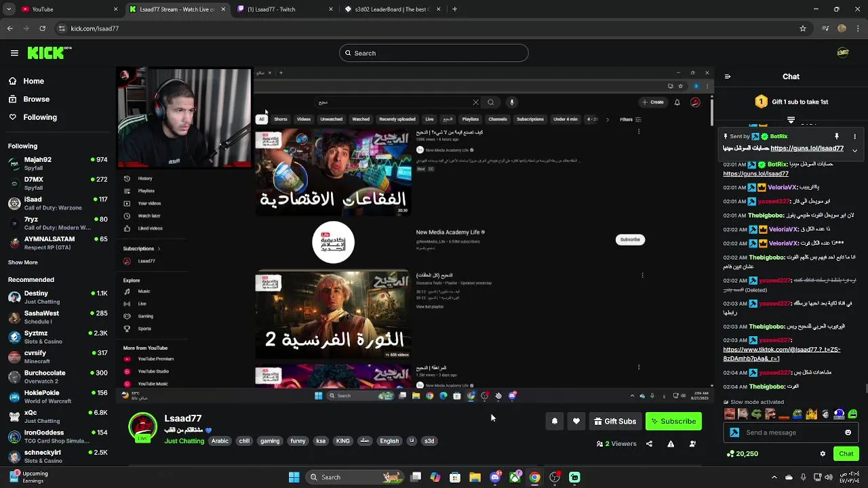Click the 2 Viewers count
The width and height of the screenshot is (868, 488).
616,444
